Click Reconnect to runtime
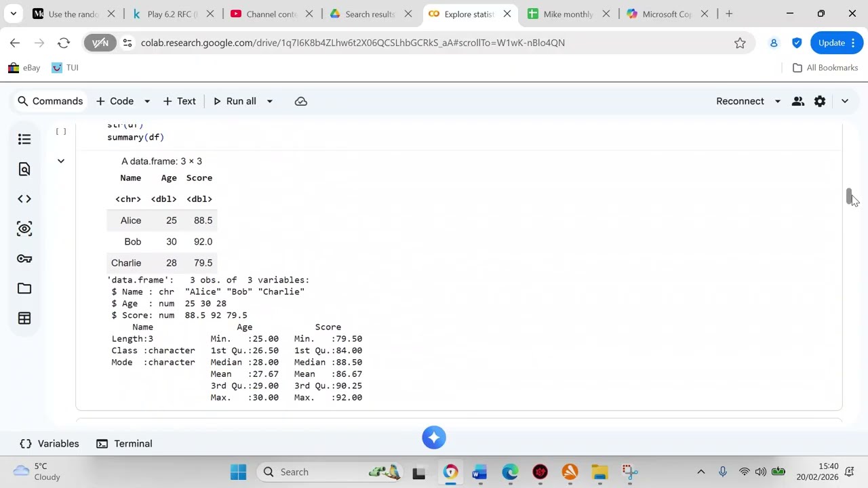Image resolution: width=868 pixels, height=488 pixels. [740, 101]
